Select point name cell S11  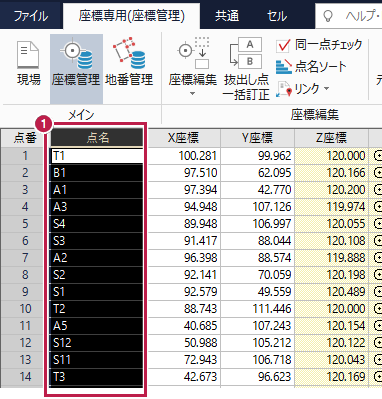click(x=97, y=360)
